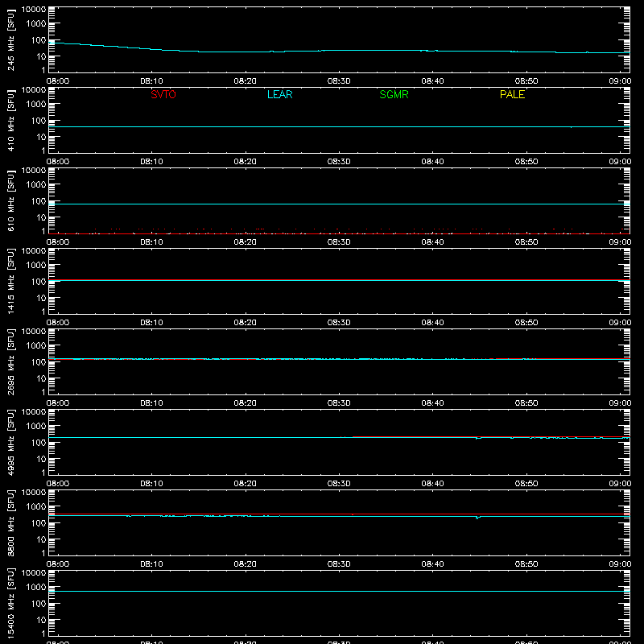Click '09:00' under the 245 MHz plot
This screenshot has height=644, width=644.
click(x=620, y=81)
